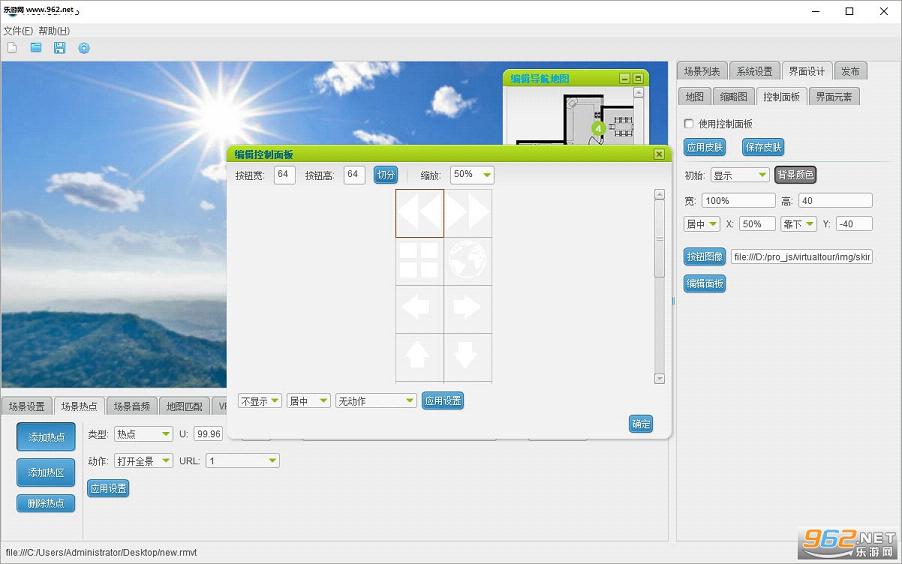Open the 类型 热点 dropdown
Viewport: 902px width, 564px height.
pos(143,434)
